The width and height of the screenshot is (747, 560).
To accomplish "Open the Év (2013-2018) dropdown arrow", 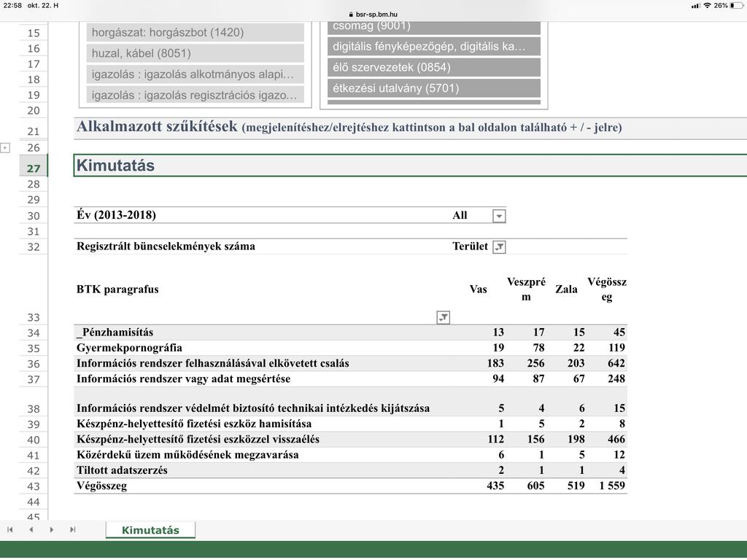I will [499, 216].
